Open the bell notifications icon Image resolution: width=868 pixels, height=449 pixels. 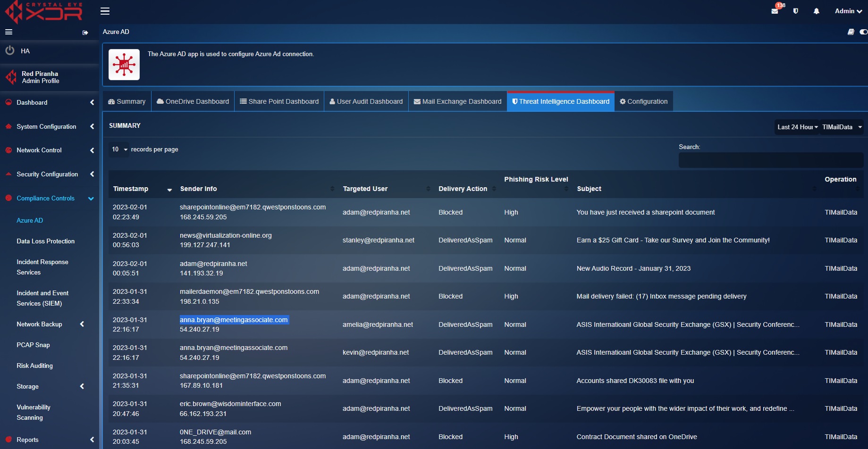pos(817,11)
